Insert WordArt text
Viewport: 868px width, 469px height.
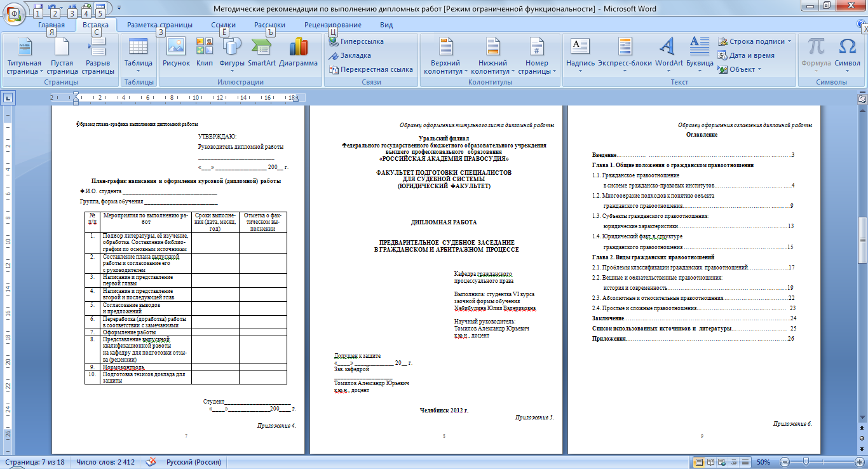[668, 56]
